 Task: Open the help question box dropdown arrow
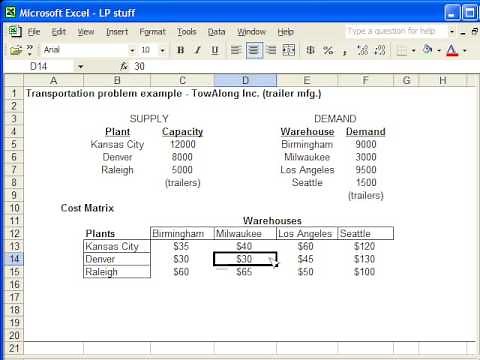pyautogui.click(x=452, y=32)
